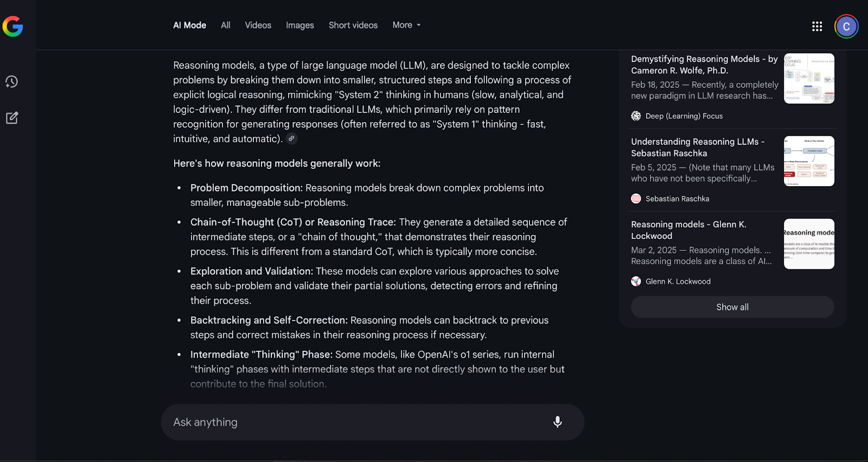868x462 pixels.
Task: Click 'Glenn K. Lockwood' source name text
Action: [x=678, y=281]
